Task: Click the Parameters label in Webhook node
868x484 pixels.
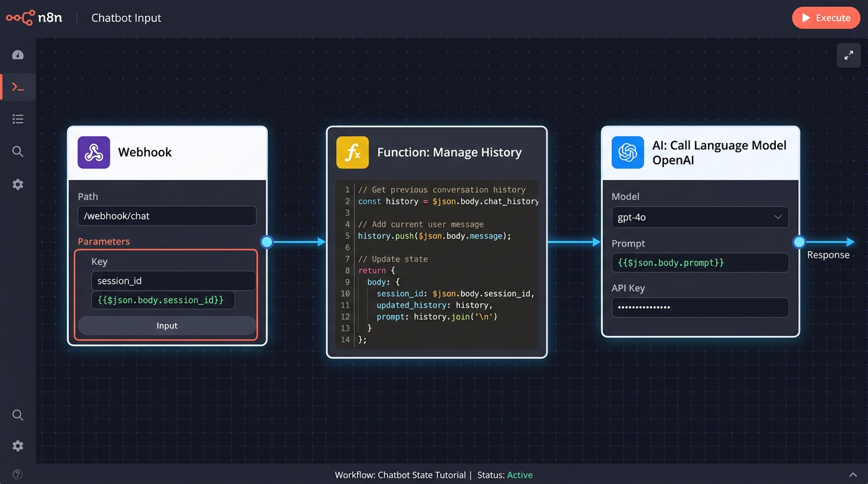Action: pyautogui.click(x=103, y=241)
